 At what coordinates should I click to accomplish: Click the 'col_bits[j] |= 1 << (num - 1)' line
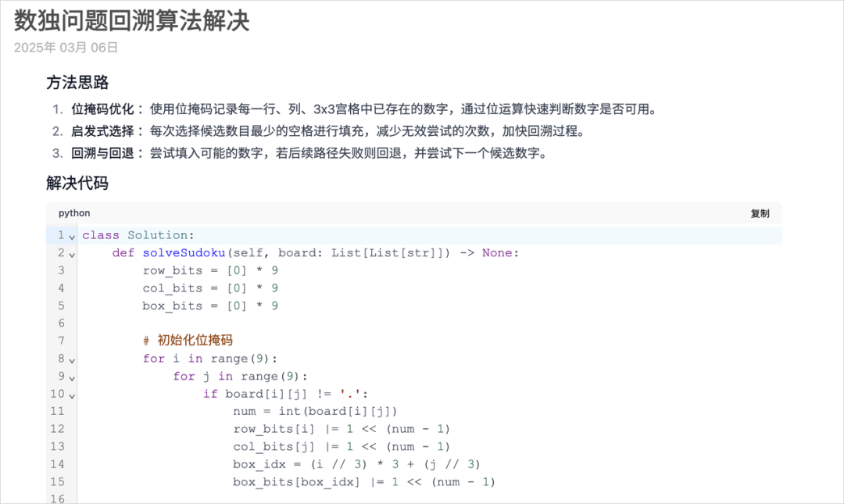coord(342,447)
